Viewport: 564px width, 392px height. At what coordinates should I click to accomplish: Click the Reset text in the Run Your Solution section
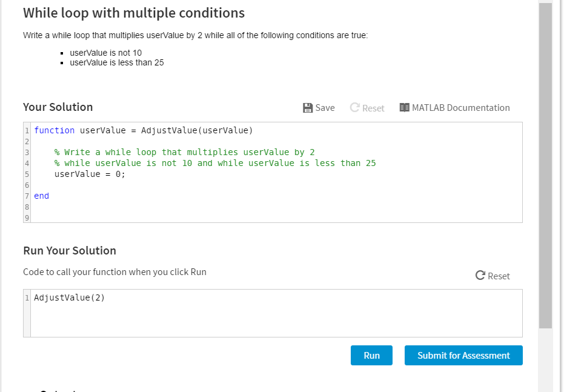[x=499, y=276]
